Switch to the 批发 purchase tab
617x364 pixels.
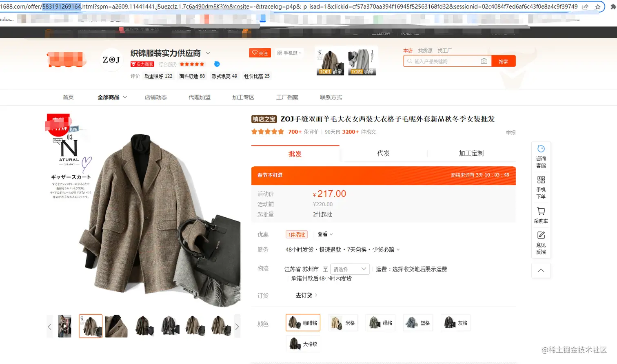pyautogui.click(x=295, y=154)
